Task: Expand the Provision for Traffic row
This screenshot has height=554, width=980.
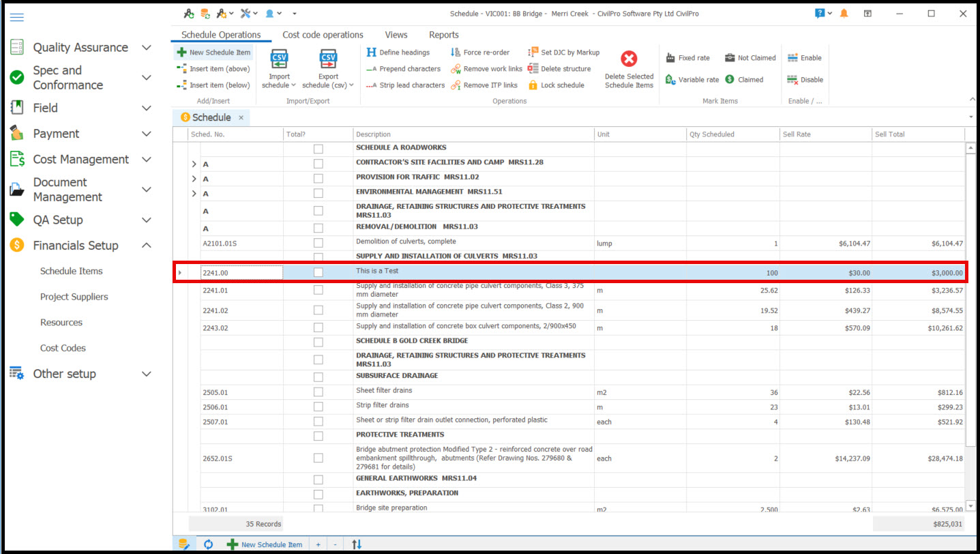Action: (194, 179)
